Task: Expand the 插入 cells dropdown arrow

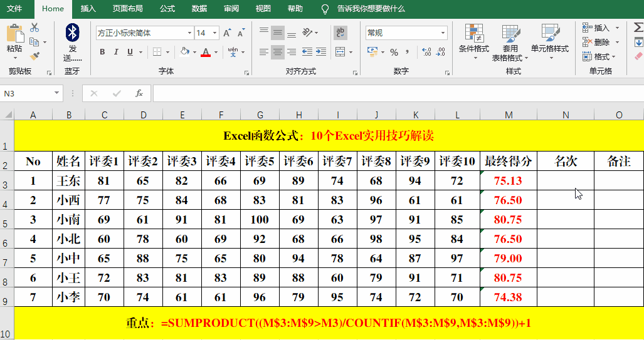Action: 617,28
